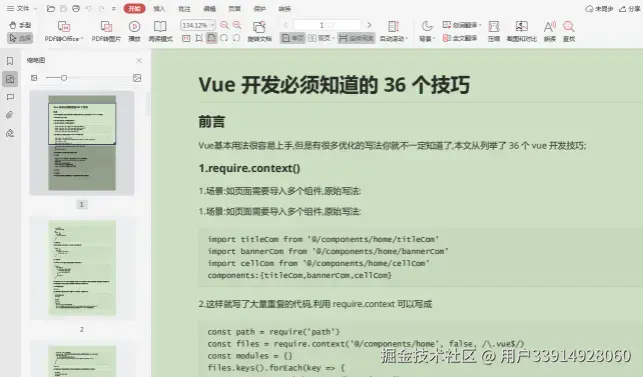Switch to the 保护 tab
Screen dimensions: 643x377
pos(259,9)
